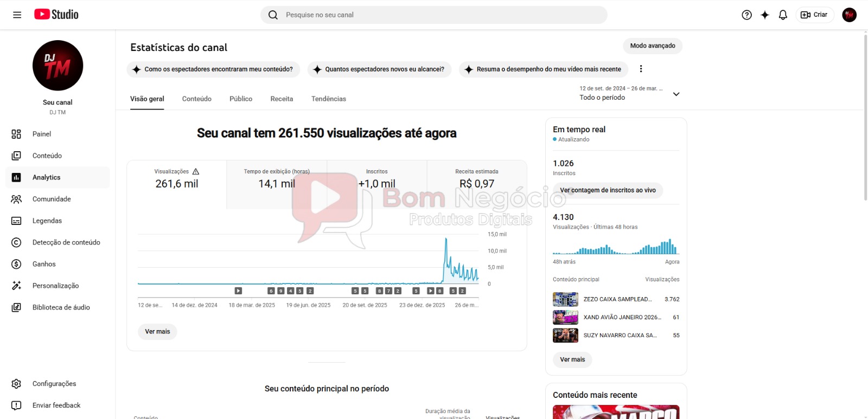Screen dimensions: 868x419
Task: Switch to the Conteúdo analytics tab
Action: click(197, 99)
